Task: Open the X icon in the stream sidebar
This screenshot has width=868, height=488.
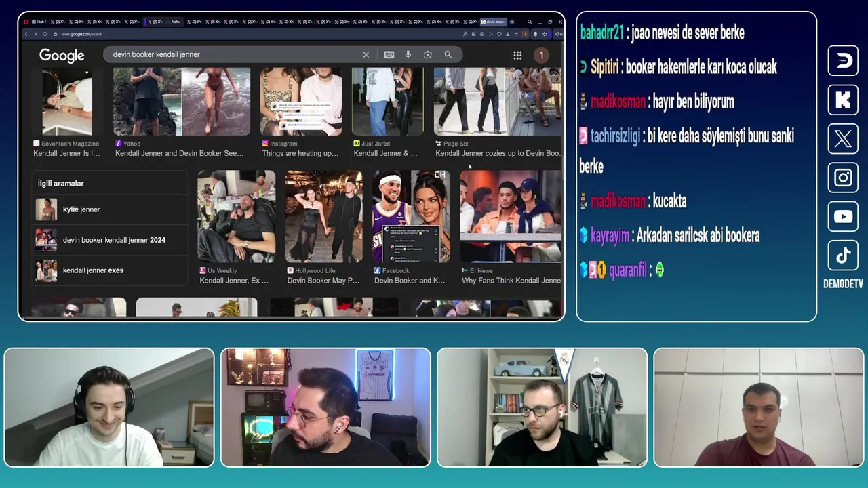Action: (x=843, y=139)
